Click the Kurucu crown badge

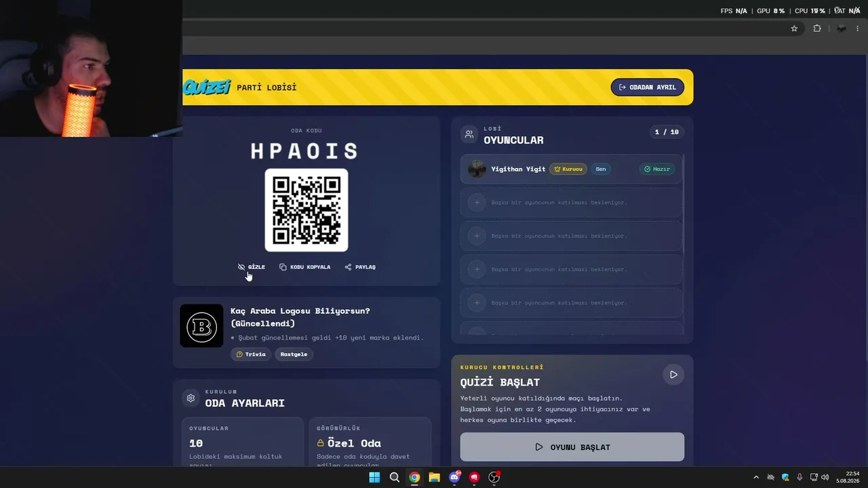click(x=568, y=169)
